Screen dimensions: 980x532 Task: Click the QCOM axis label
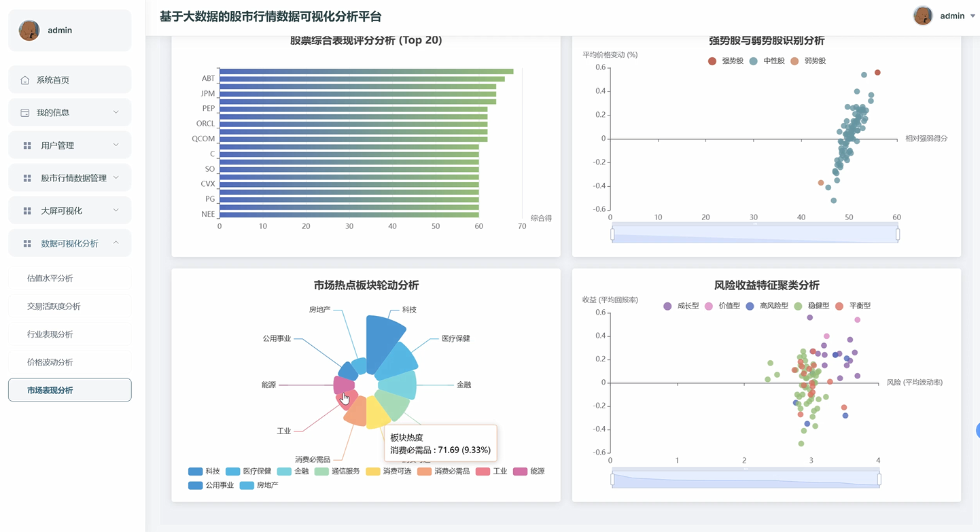[203, 139]
